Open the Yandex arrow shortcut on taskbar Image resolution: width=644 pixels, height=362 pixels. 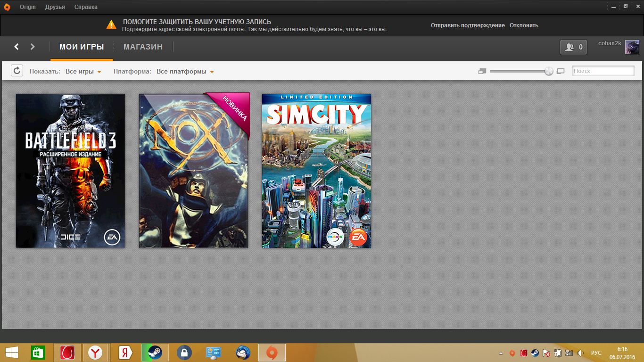click(x=125, y=353)
